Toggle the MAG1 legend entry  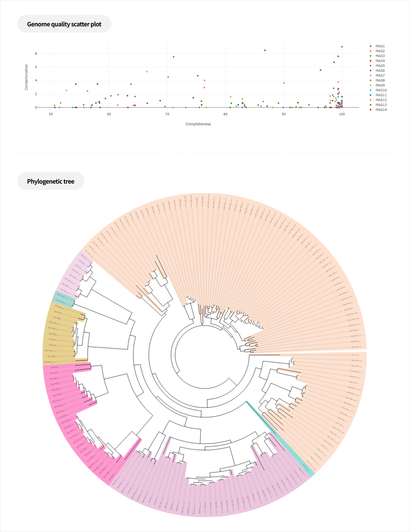coord(380,46)
